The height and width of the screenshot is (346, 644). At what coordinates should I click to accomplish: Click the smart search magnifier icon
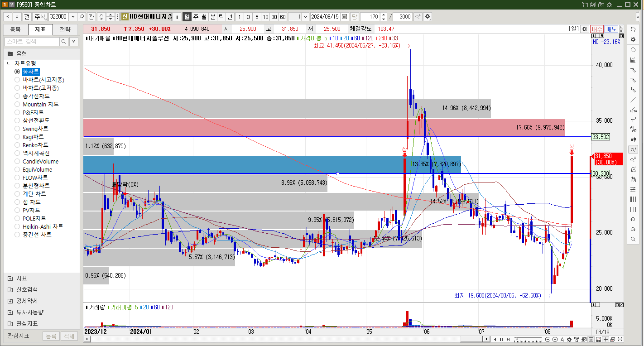click(x=64, y=41)
